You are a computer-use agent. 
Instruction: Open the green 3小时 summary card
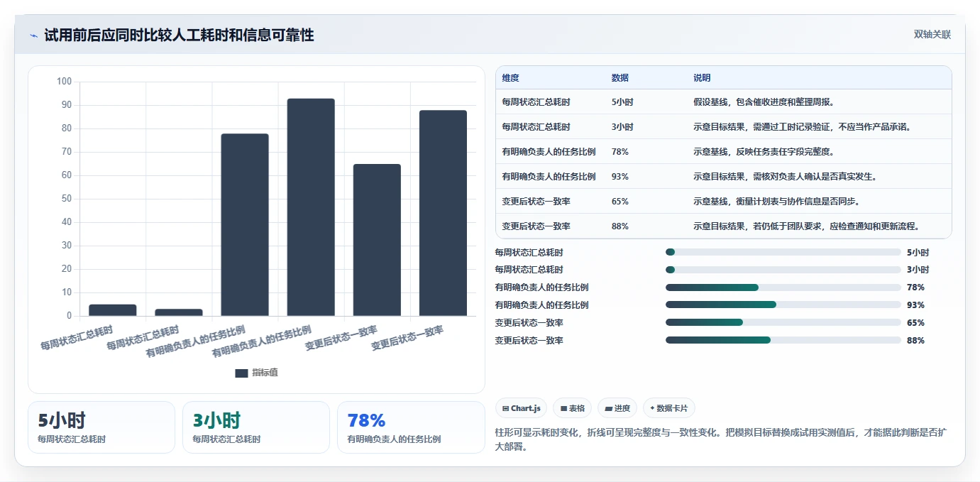click(256, 427)
